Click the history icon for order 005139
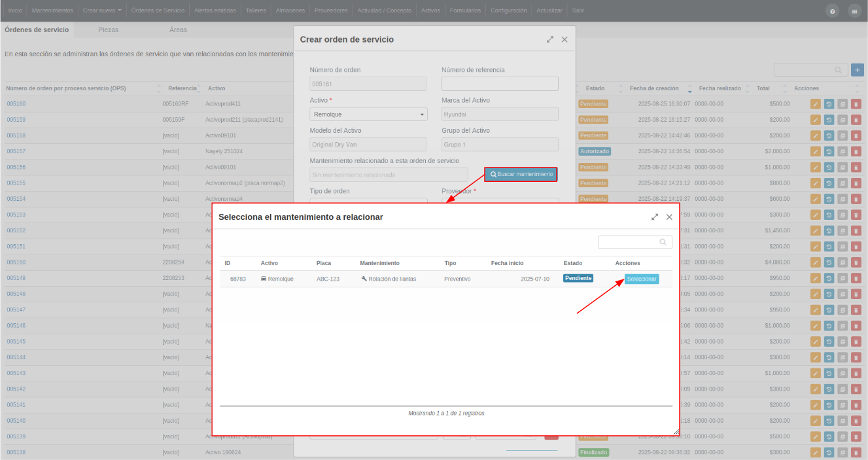The height and width of the screenshot is (460, 868). tap(829, 436)
